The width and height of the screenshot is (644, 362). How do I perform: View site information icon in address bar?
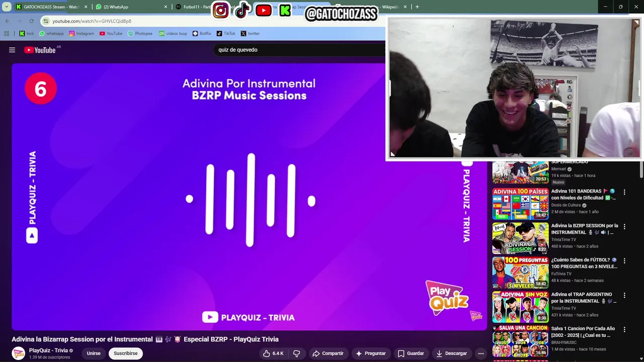pyautogui.click(x=46, y=21)
